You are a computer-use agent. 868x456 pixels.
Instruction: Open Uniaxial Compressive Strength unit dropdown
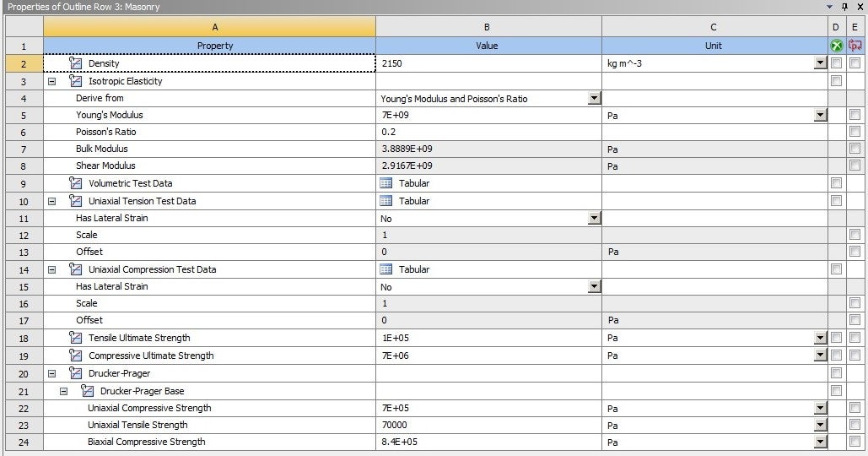tap(821, 409)
